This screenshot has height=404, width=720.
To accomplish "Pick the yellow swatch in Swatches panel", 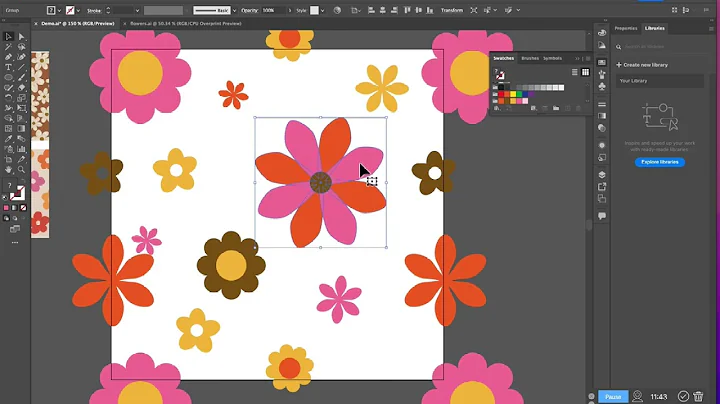I will pos(513,94).
